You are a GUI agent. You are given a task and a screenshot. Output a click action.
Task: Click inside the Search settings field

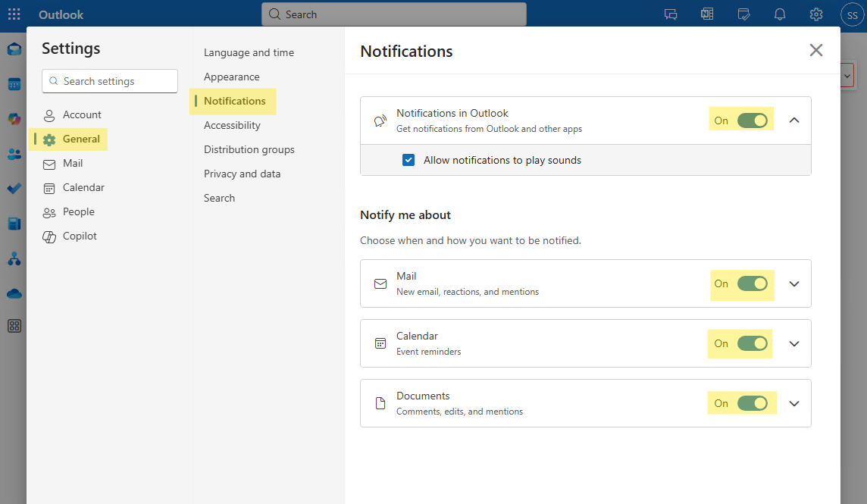click(109, 81)
